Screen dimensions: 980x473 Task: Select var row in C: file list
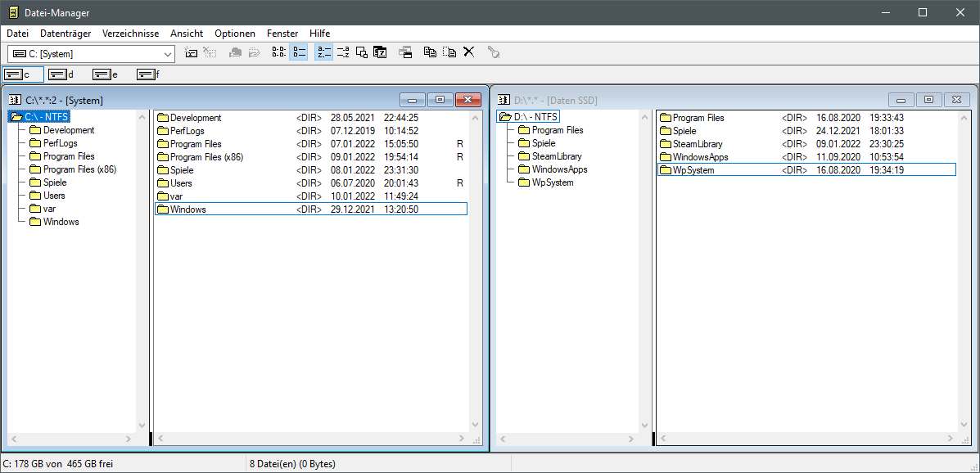point(310,196)
